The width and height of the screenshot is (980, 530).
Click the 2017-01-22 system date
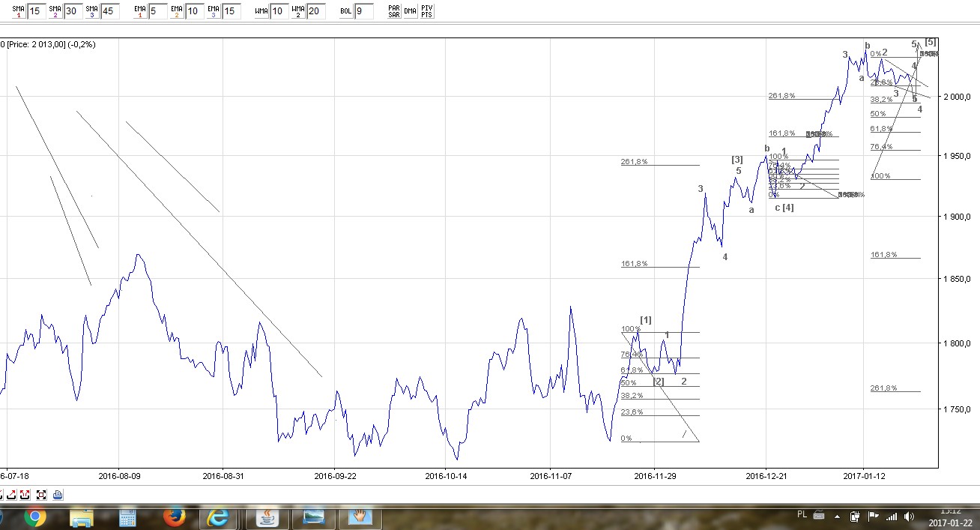point(951,523)
